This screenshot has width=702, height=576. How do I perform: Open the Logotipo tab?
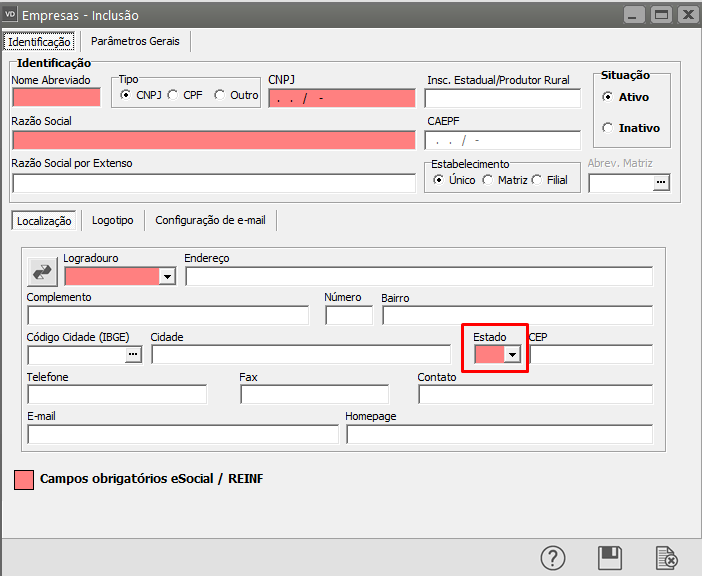click(x=112, y=220)
